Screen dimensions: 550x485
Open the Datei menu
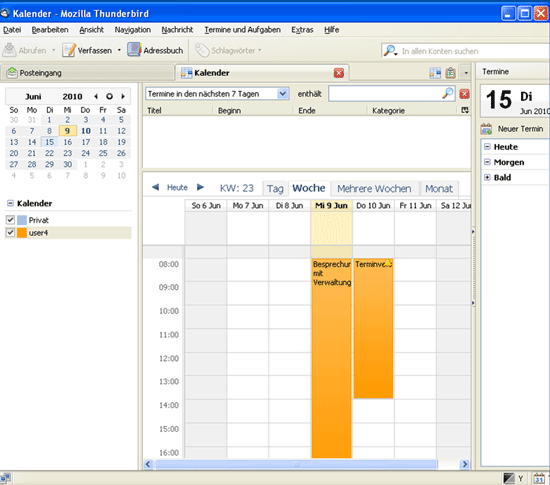click(x=12, y=30)
